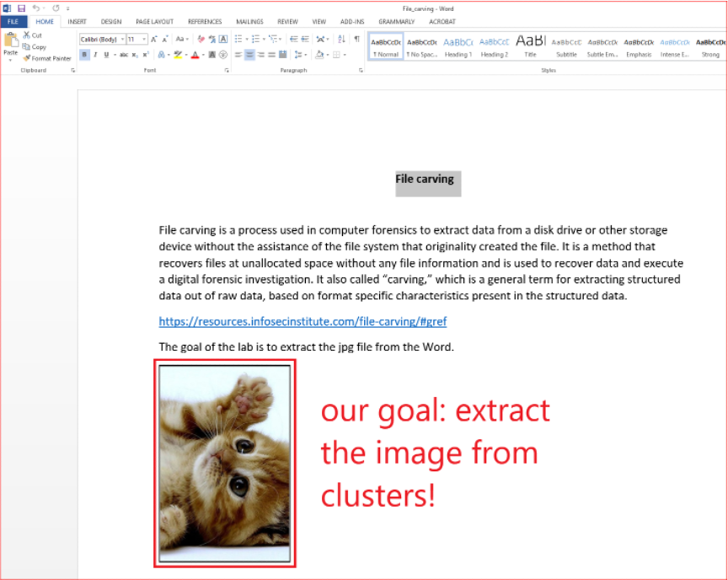Select the kitten image in the document
728x580 pixels.
click(225, 464)
